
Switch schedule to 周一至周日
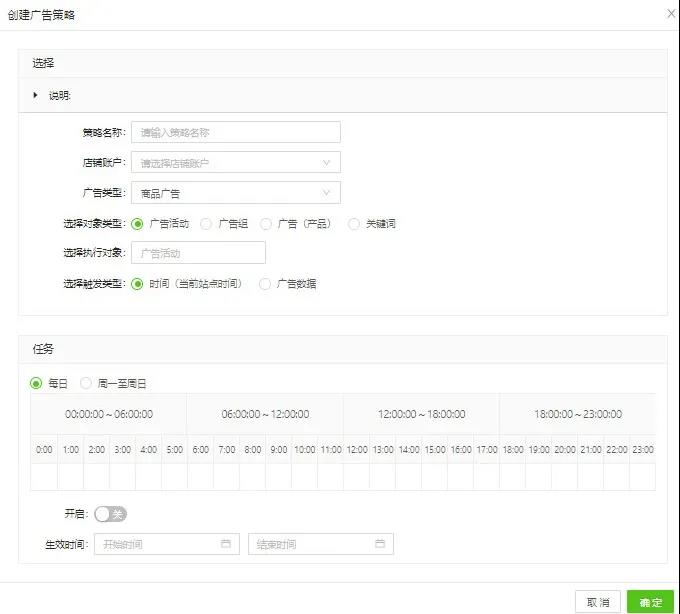(x=86, y=383)
